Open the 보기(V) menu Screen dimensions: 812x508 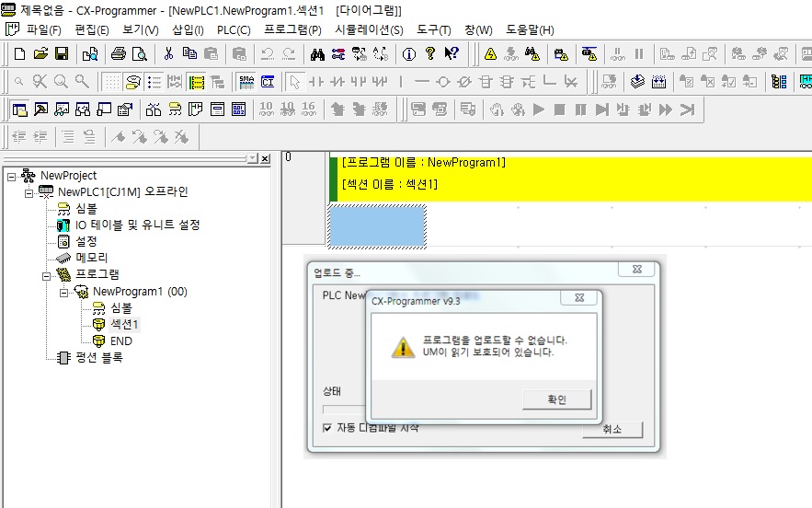141,30
